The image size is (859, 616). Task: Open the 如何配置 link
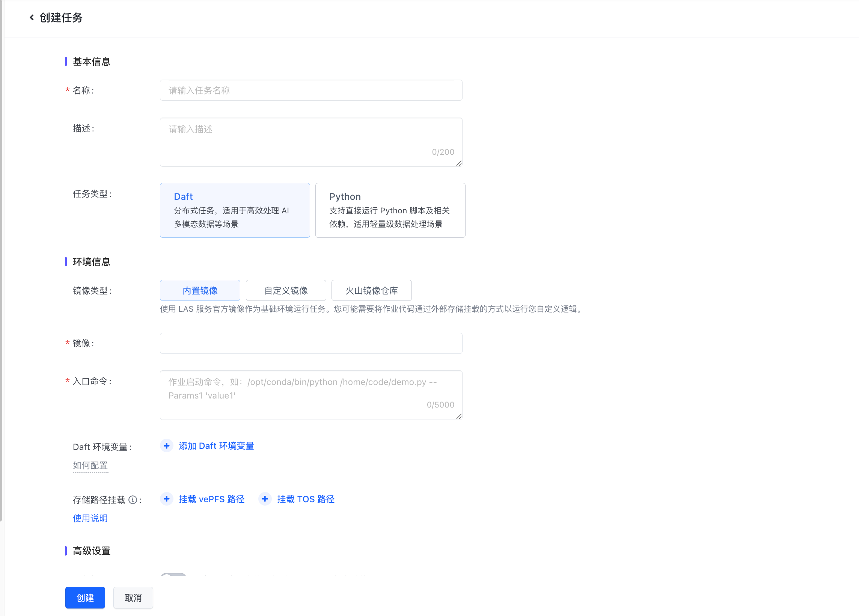point(90,466)
